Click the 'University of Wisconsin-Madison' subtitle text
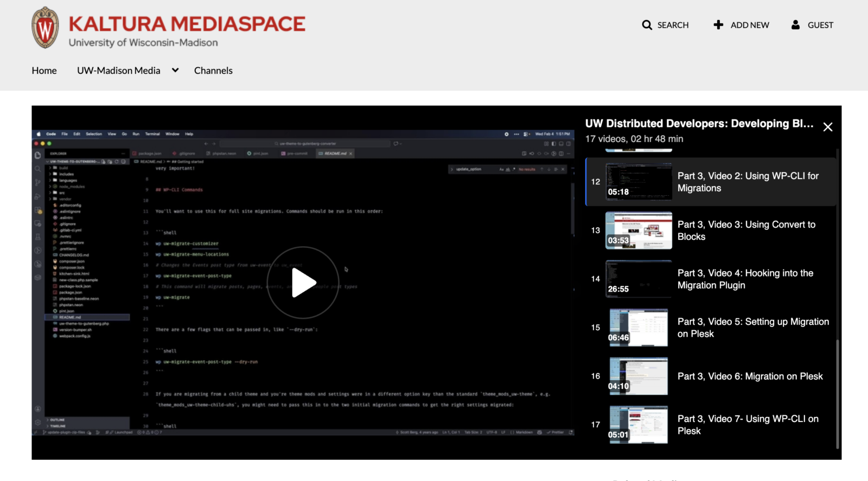The image size is (868, 481). 143,42
